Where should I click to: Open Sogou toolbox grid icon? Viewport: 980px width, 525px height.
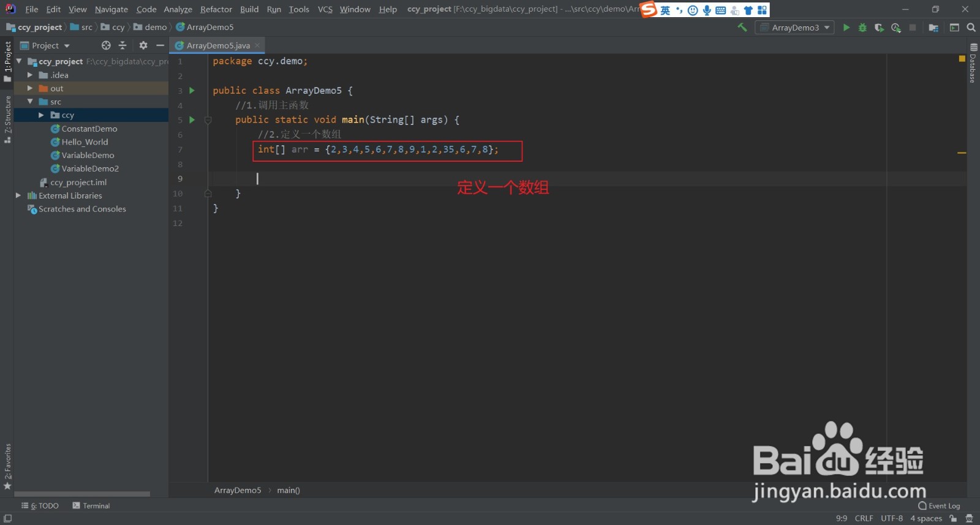click(762, 10)
